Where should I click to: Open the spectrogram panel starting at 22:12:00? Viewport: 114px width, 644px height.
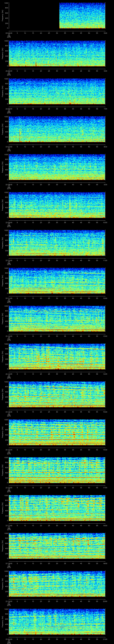coord(57,318)
